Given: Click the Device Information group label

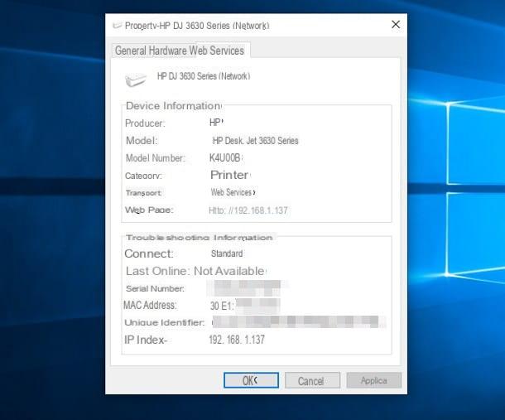Looking at the screenshot, I should coord(174,106).
